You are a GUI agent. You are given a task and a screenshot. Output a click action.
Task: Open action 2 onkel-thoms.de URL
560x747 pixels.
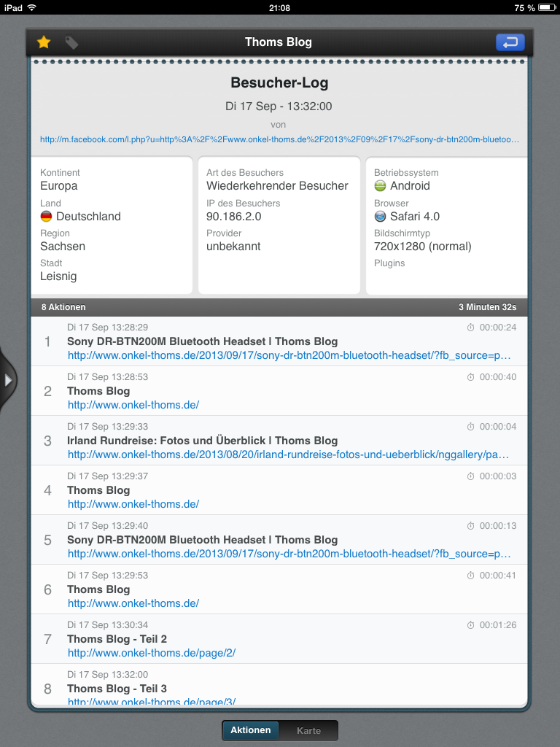(x=133, y=405)
